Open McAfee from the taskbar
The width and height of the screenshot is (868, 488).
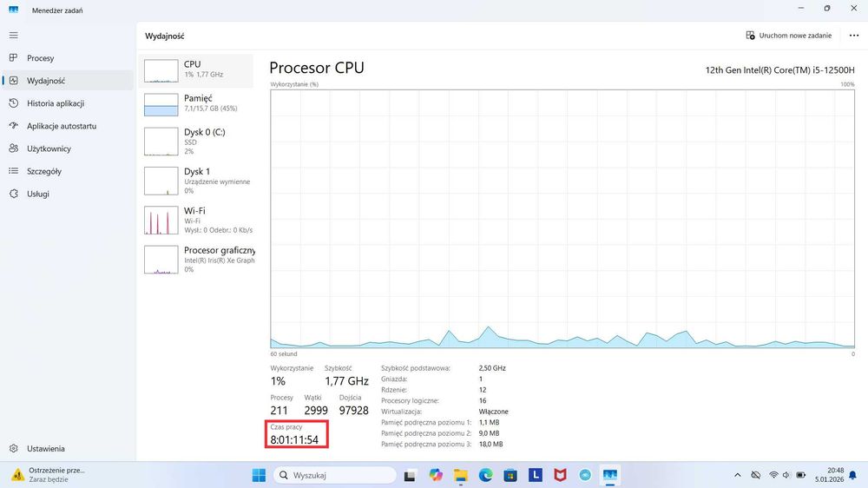coord(560,475)
